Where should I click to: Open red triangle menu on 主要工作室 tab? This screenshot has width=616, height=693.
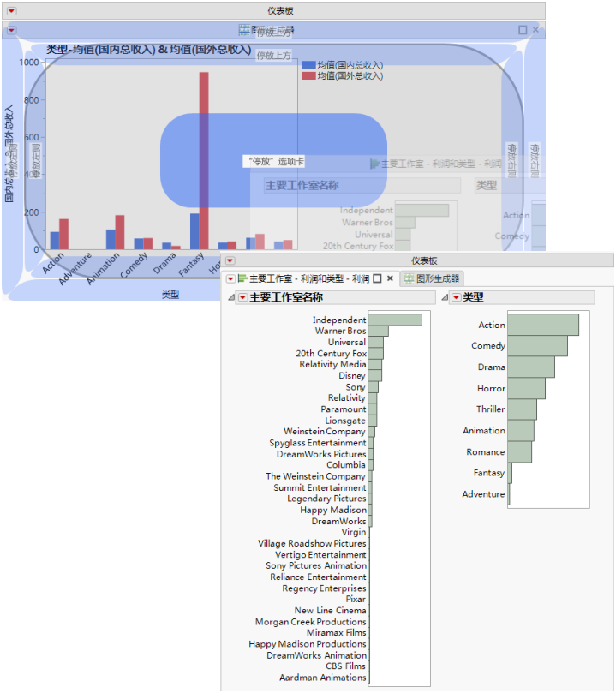click(x=230, y=279)
